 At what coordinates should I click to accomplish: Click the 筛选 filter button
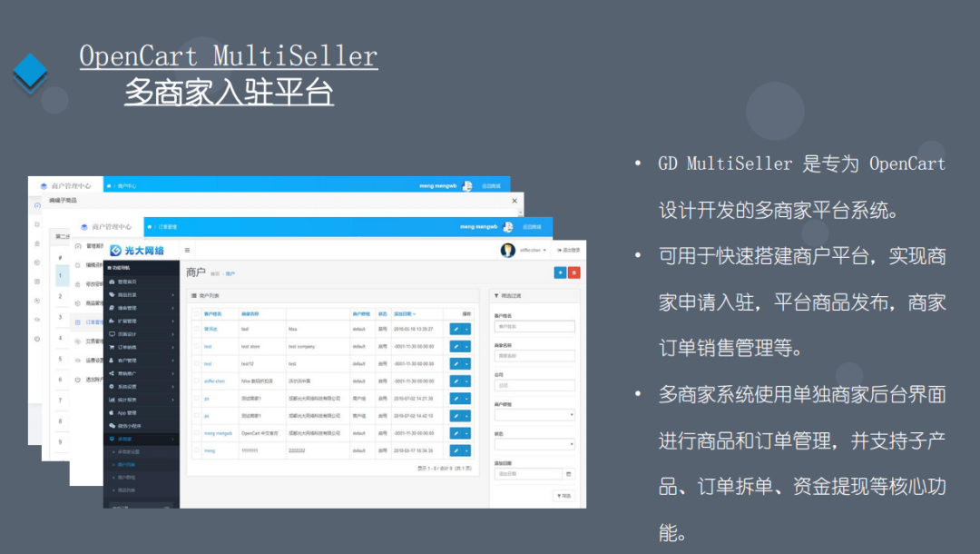click(x=563, y=496)
